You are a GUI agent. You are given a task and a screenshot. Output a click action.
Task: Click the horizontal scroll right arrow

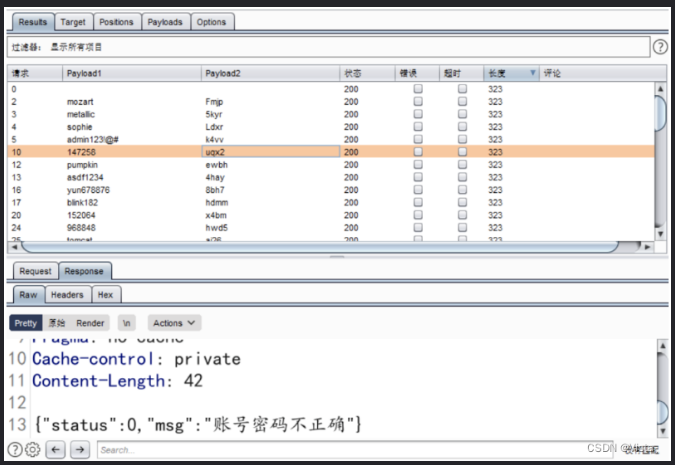647,247
